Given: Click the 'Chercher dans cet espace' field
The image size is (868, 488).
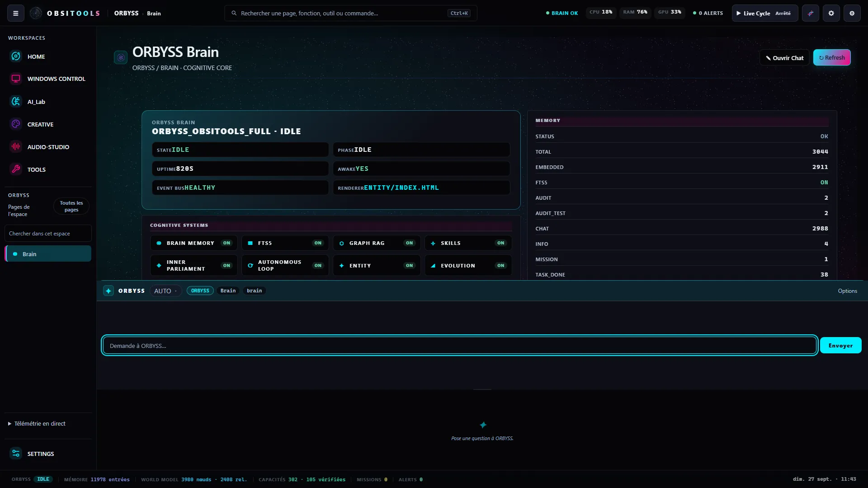Looking at the screenshot, I should click(x=48, y=234).
